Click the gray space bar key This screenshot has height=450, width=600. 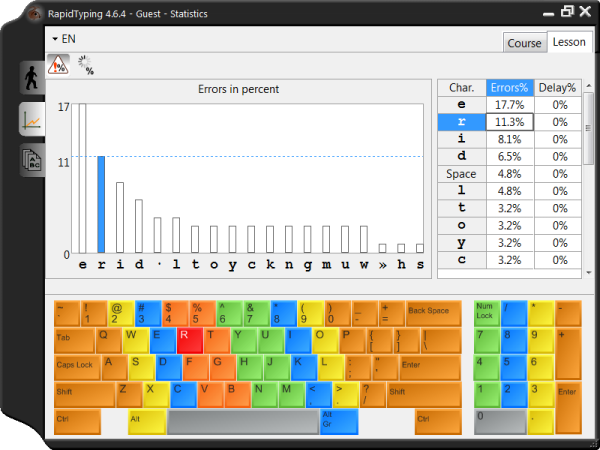(x=243, y=422)
